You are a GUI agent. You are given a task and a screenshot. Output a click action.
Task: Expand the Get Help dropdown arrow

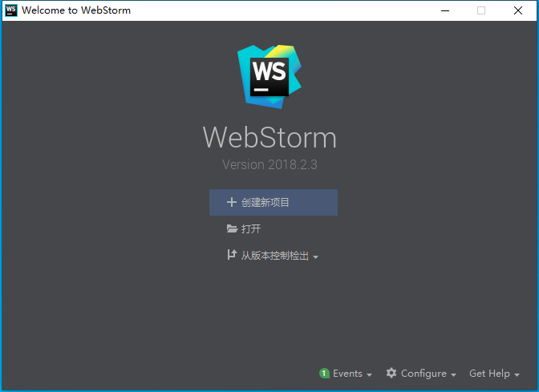point(517,375)
